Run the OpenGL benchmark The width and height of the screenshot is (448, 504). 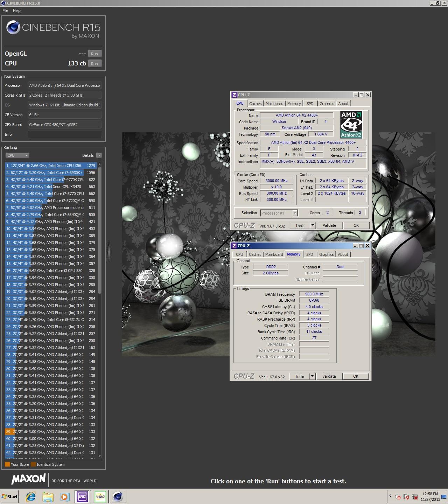pyautogui.click(x=94, y=54)
